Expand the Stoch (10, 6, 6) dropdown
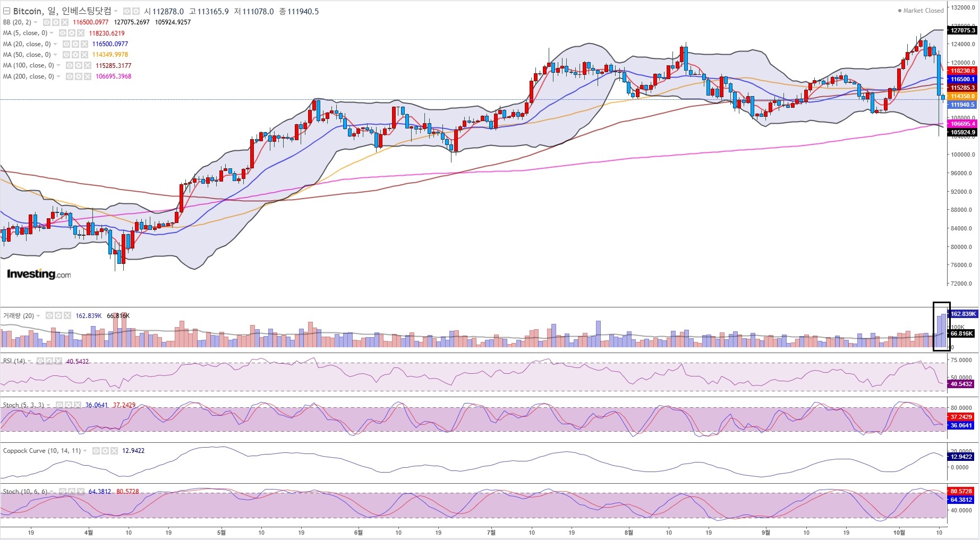The height and width of the screenshot is (540, 980). pos(52,492)
